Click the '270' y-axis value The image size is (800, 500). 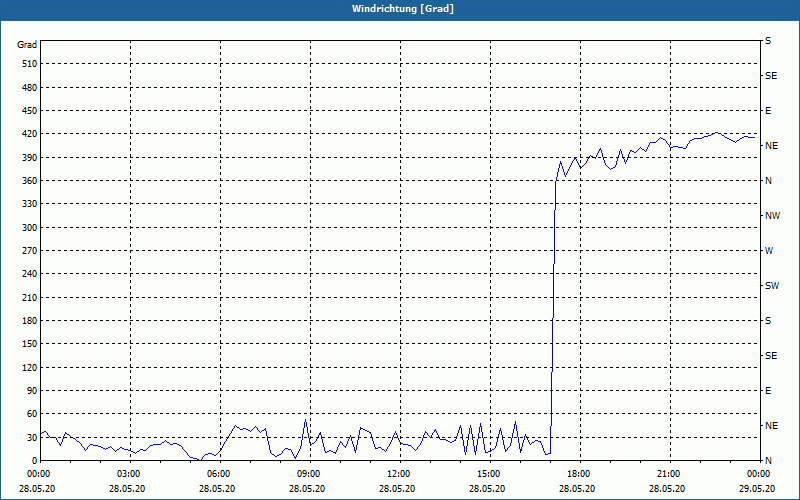(30, 251)
